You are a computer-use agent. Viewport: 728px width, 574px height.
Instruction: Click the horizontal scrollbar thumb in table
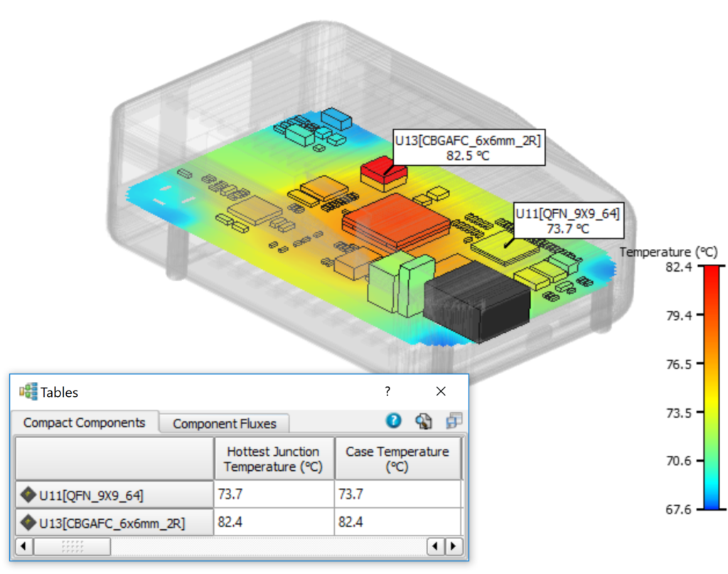[x=72, y=546]
